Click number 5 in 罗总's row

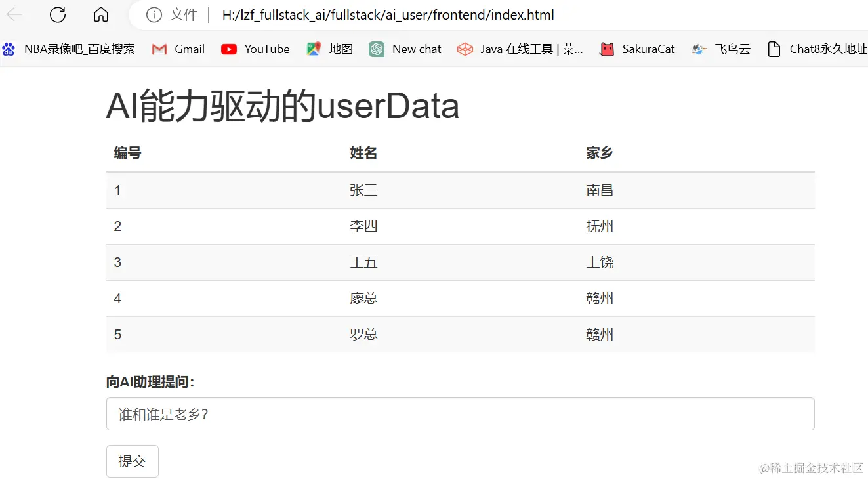coord(117,335)
